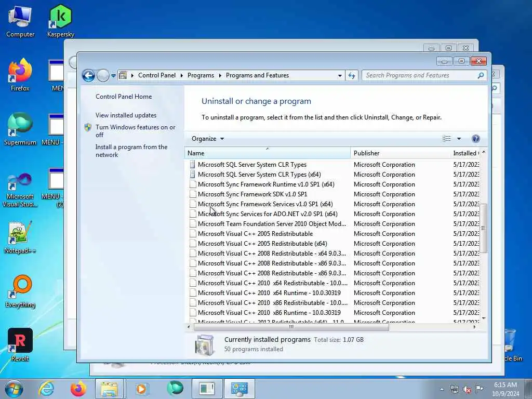532x399 pixels.
Task: Launch Kaspersky from the desktop
Action: pos(60,21)
